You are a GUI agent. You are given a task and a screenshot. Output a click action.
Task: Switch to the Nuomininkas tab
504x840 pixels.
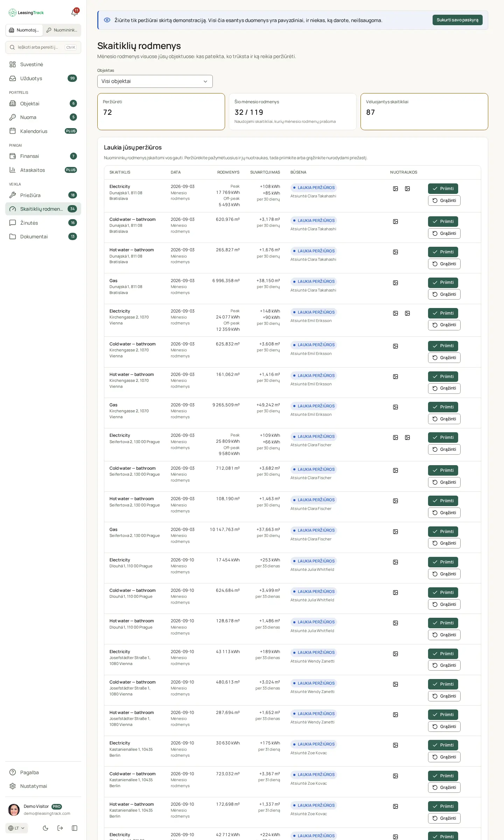(x=62, y=30)
